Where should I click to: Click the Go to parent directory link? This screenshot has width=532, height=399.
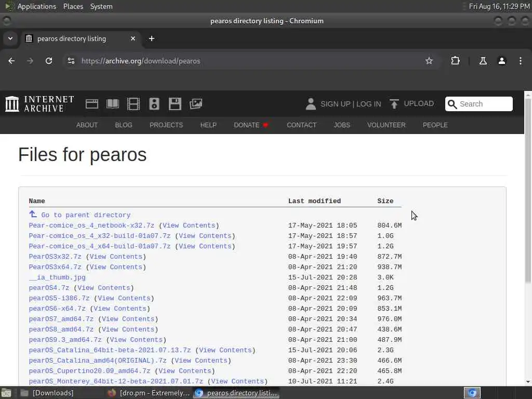click(86, 215)
